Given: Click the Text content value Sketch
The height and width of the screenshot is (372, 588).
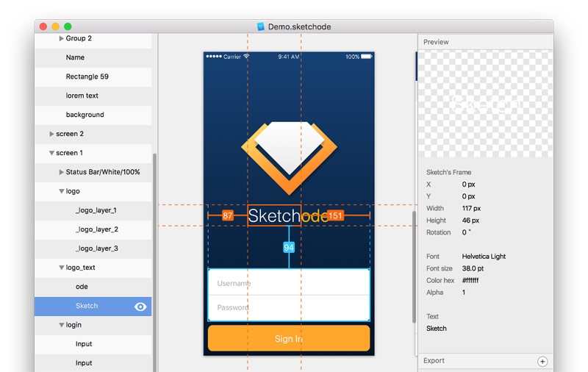Looking at the screenshot, I should (437, 329).
